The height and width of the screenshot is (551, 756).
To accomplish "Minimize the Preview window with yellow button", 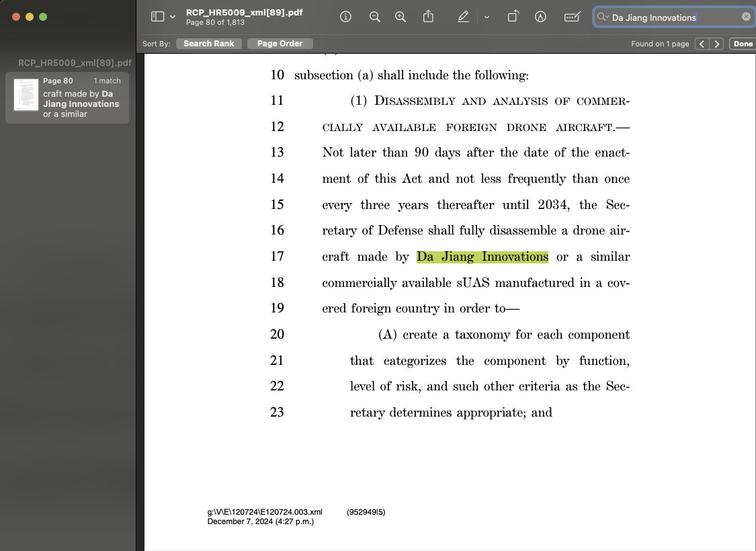I will [30, 17].
